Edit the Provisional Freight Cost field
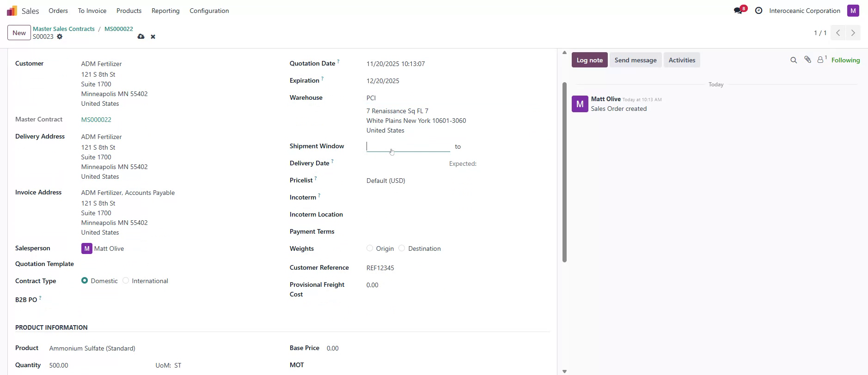This screenshot has width=868, height=375. [458, 285]
